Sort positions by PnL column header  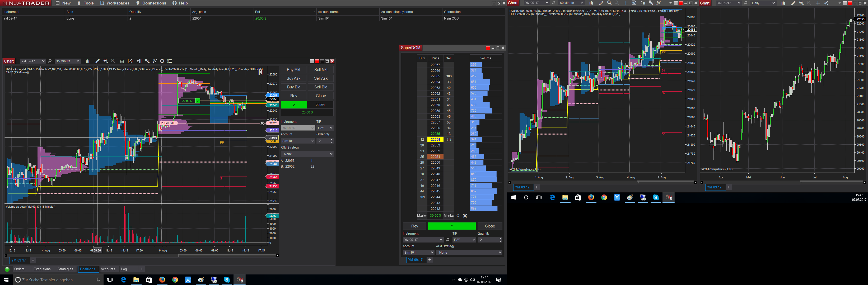285,12
